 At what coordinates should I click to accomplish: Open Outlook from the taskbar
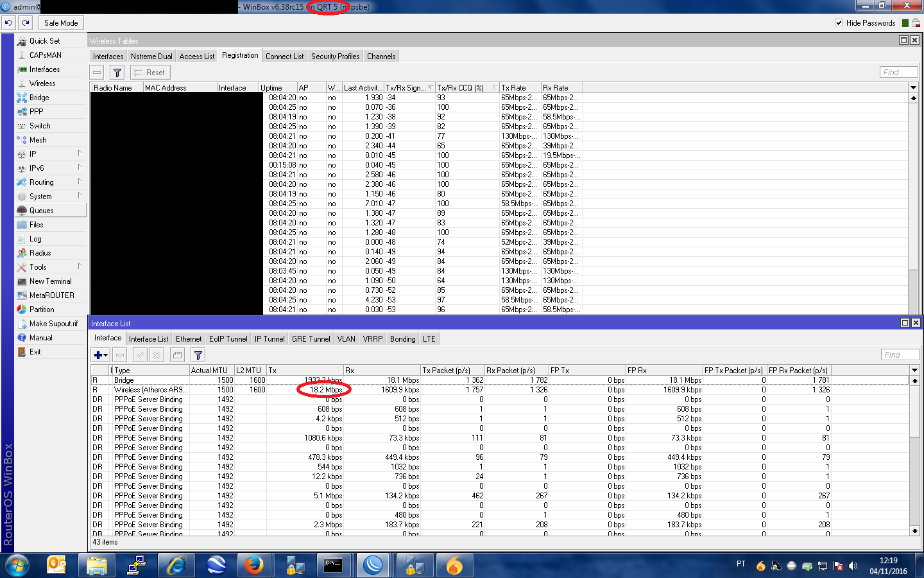(x=57, y=565)
